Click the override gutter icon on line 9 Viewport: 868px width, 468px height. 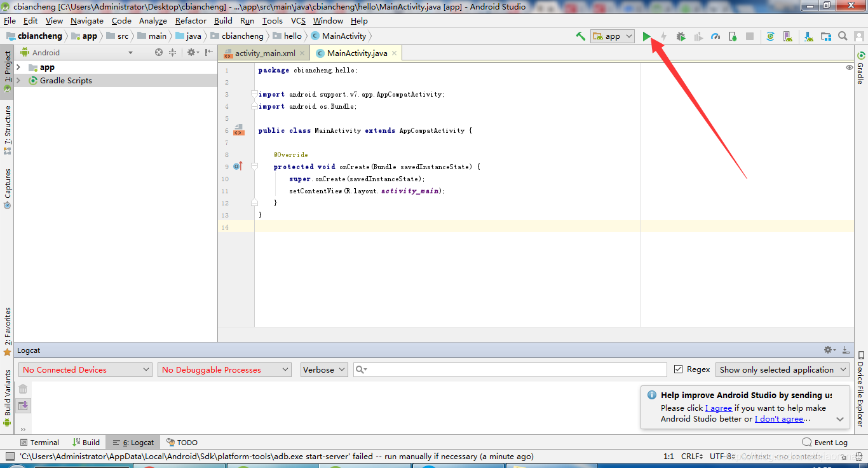tap(238, 166)
